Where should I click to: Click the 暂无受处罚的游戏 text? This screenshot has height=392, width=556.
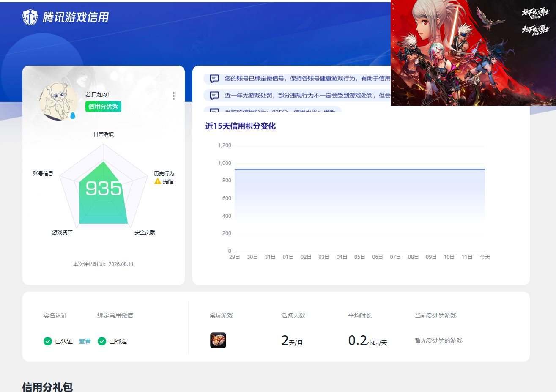[438, 340]
